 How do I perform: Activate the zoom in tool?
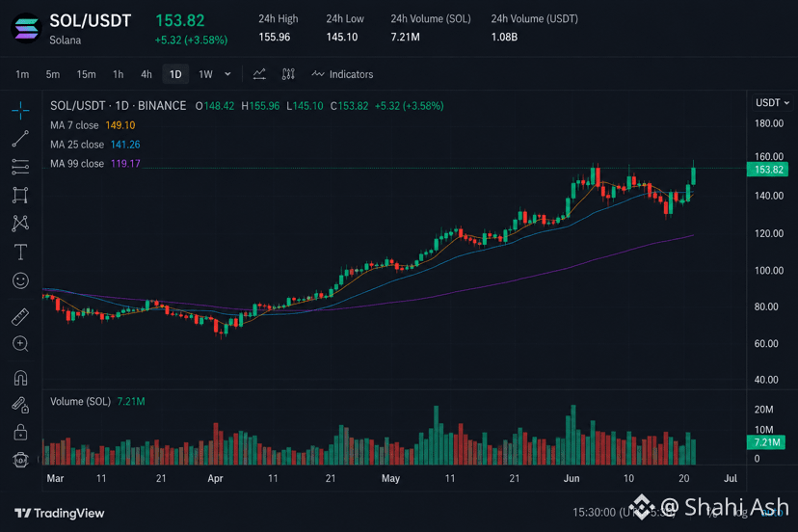(x=20, y=344)
